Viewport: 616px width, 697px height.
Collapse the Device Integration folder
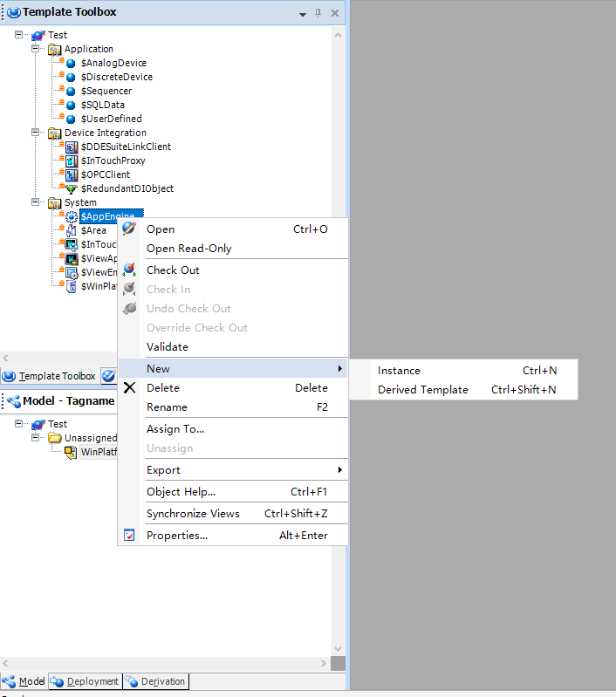[x=36, y=133]
